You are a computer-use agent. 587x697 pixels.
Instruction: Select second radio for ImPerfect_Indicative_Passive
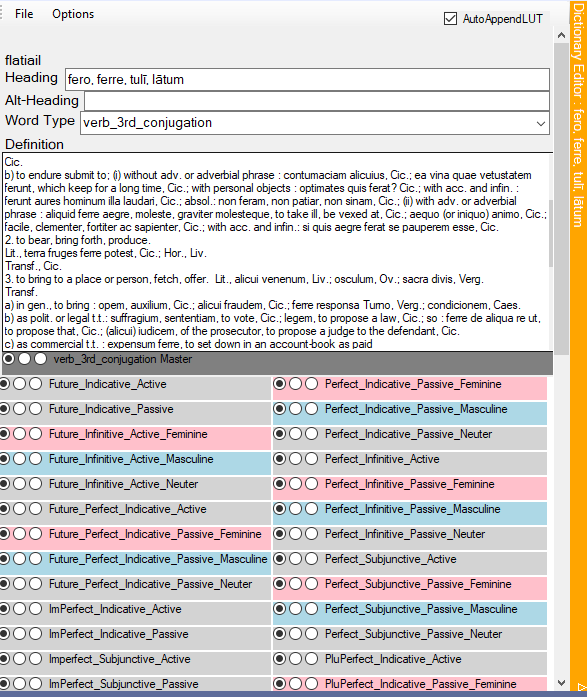tap(20, 633)
